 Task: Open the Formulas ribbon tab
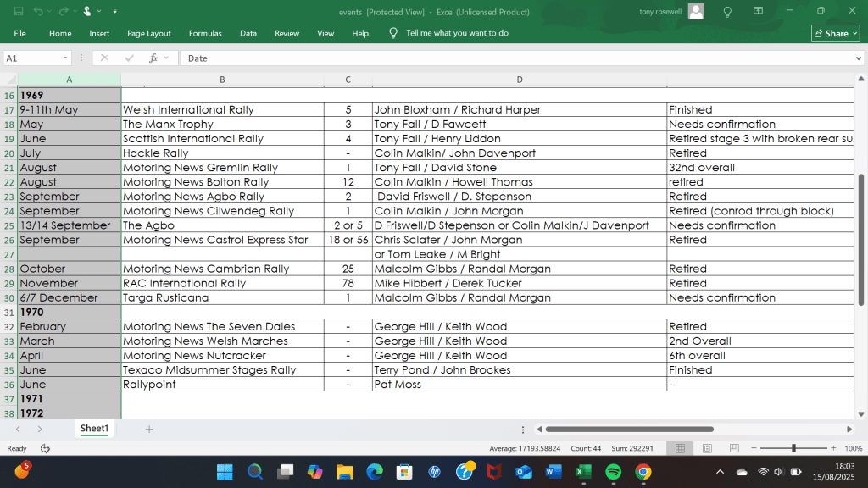(x=205, y=33)
